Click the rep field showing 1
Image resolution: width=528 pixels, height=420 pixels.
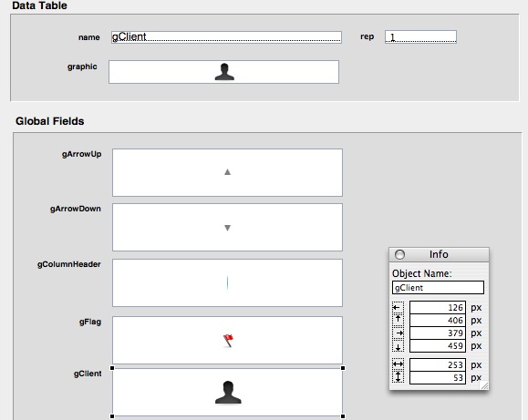[420, 36]
